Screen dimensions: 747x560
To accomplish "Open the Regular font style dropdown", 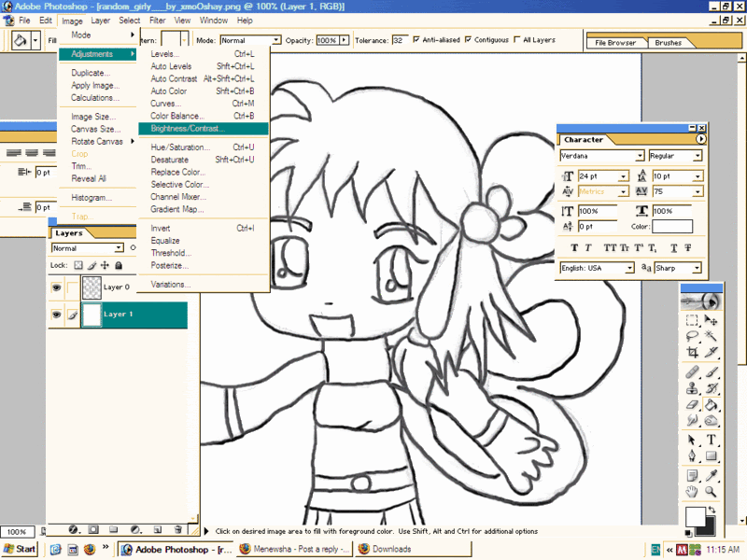I will click(698, 156).
